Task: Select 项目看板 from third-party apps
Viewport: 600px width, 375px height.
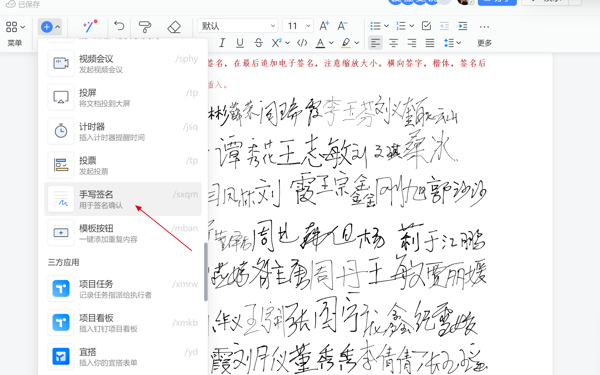Action: tap(123, 323)
